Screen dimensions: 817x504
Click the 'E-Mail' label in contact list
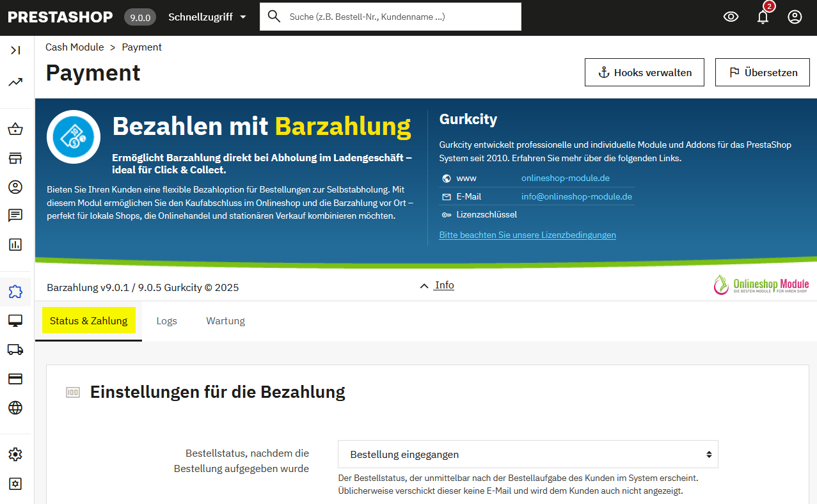[469, 196]
